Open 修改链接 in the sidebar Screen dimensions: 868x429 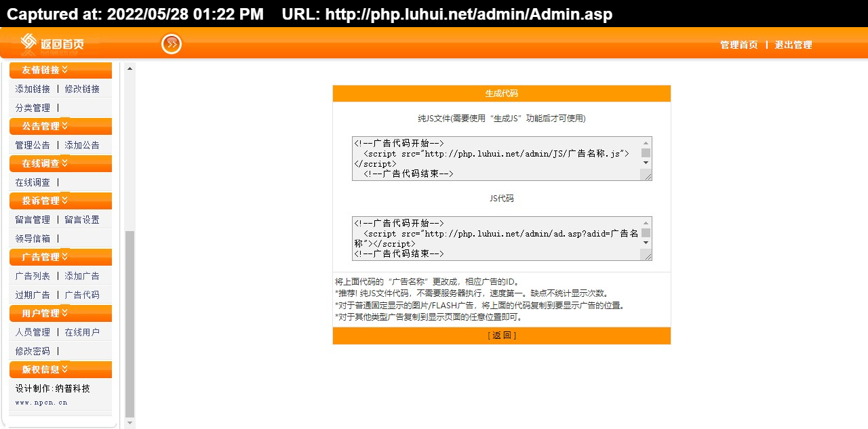(x=82, y=89)
